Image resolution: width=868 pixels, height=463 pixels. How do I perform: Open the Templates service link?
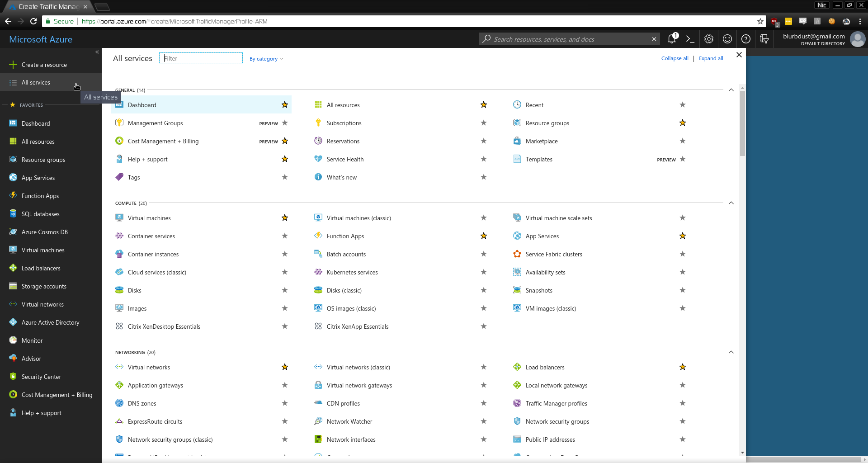click(539, 159)
